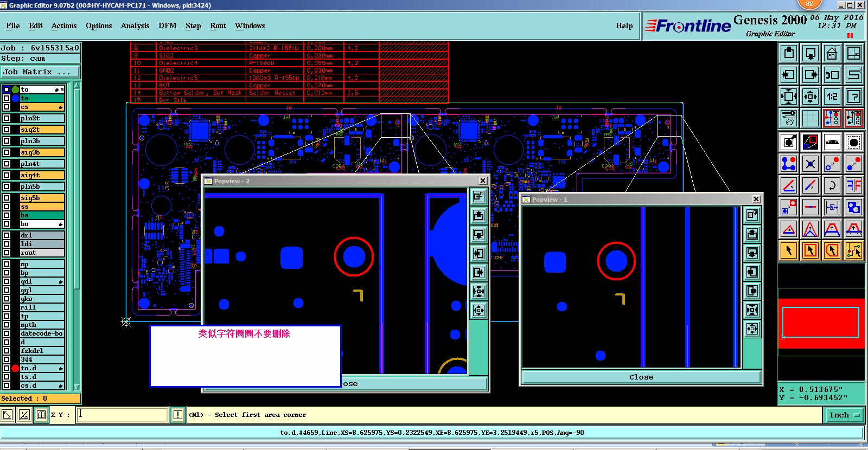This screenshot has width=868, height=450.
Task: Click the exclamation mark icon beside XY field
Action: pyautogui.click(x=178, y=415)
